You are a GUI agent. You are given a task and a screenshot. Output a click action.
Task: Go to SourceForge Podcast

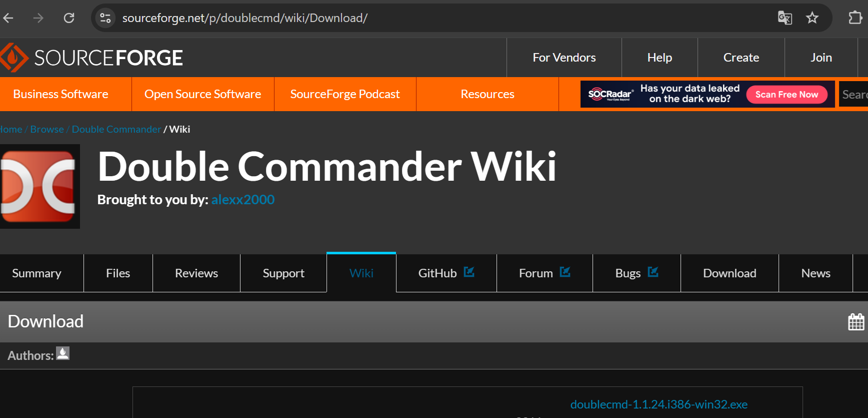click(x=345, y=94)
